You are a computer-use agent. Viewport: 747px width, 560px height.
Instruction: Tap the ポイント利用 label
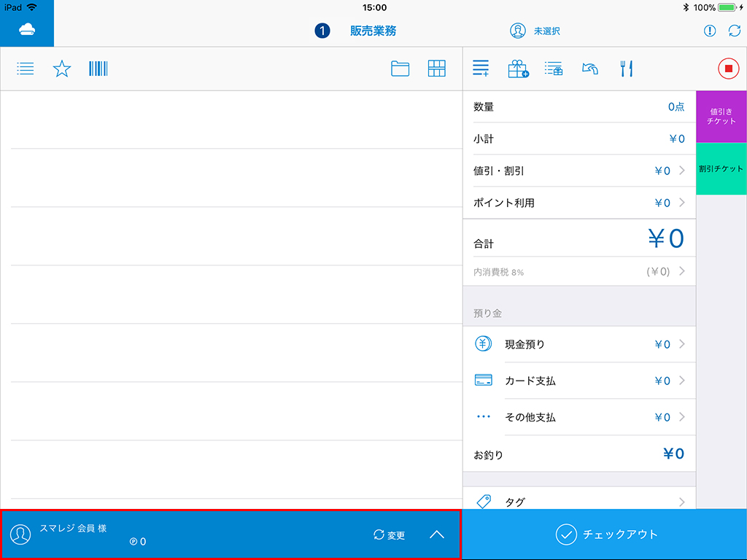click(503, 203)
